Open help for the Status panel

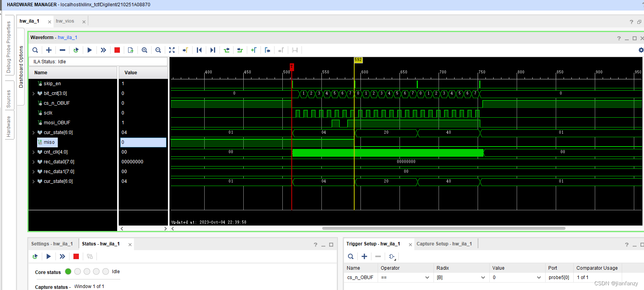(316, 245)
